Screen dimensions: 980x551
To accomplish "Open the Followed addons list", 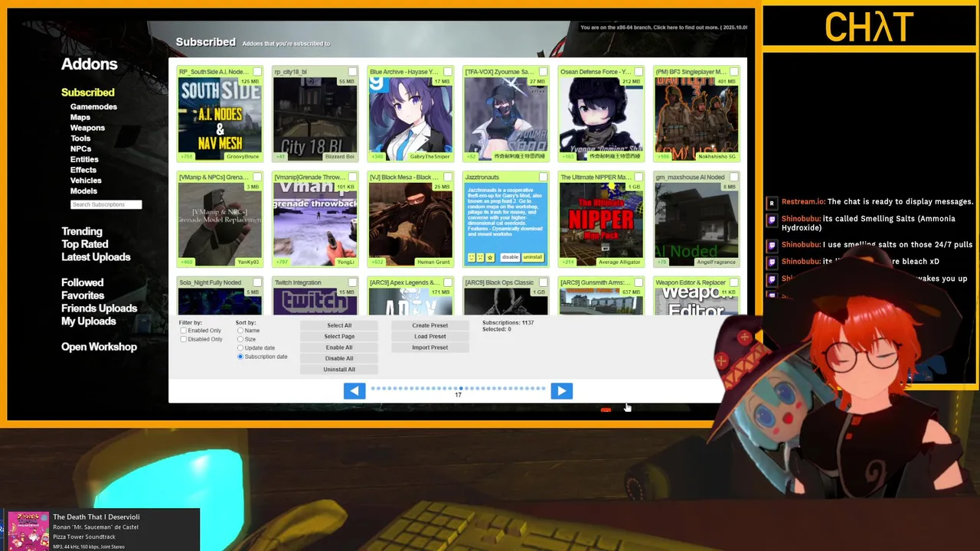I will (82, 282).
